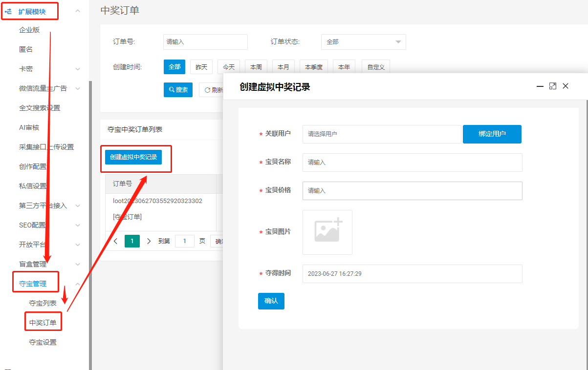
Task: Select 中奖订单 submenu item
Action: tap(43, 323)
